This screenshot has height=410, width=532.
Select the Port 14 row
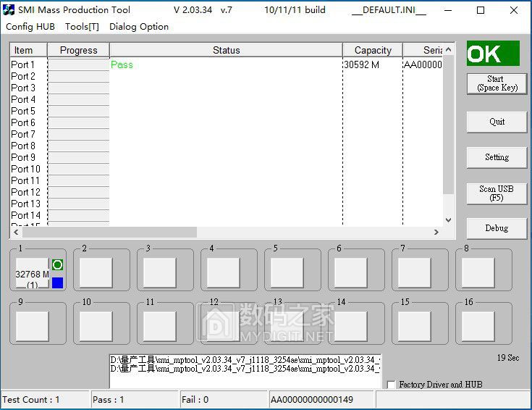[25, 215]
